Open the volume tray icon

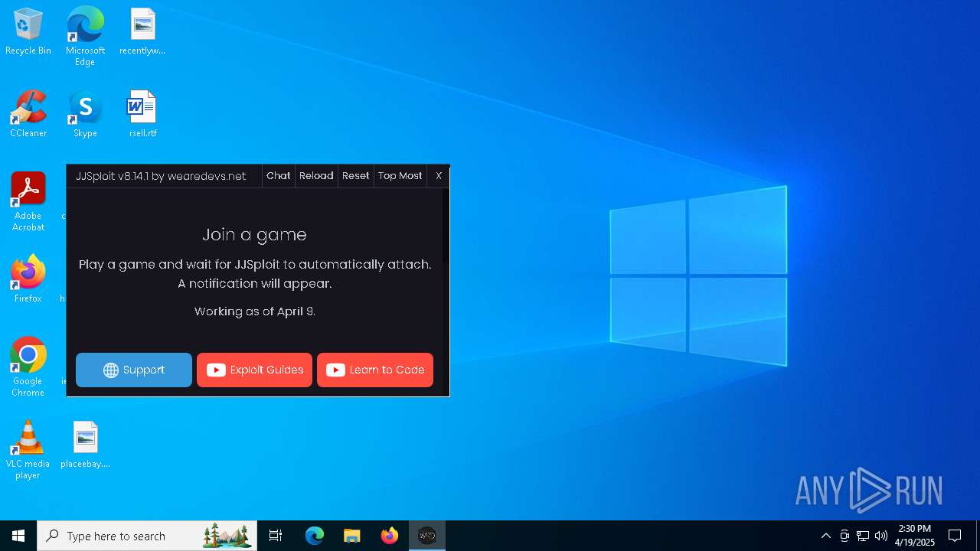pyautogui.click(x=881, y=536)
